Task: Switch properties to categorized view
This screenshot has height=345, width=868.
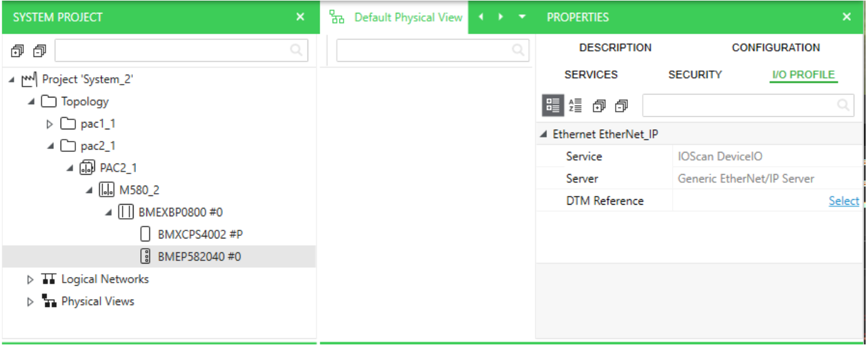Action: tap(553, 105)
